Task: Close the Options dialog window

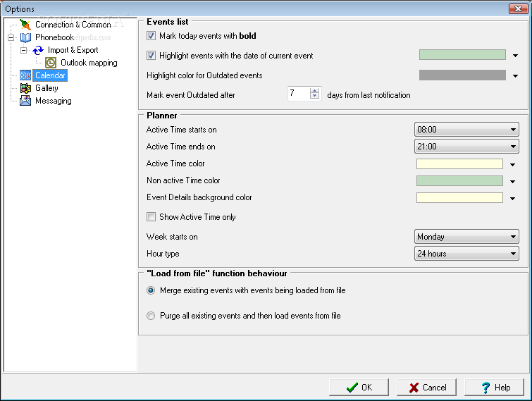Action: pos(518,9)
